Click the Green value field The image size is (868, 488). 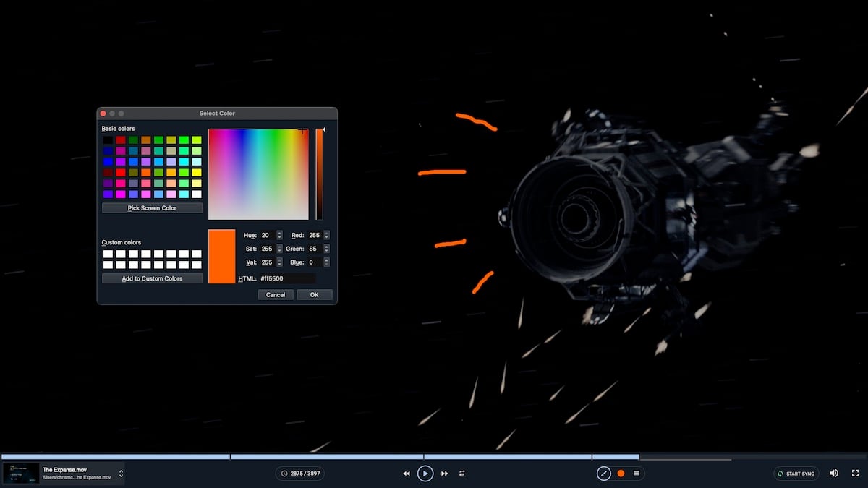(x=315, y=249)
